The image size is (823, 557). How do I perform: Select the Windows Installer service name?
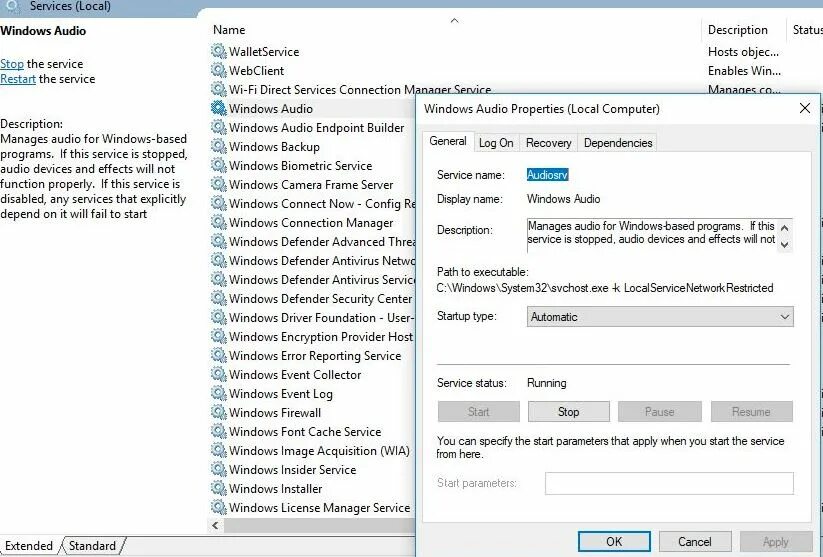pos(276,489)
